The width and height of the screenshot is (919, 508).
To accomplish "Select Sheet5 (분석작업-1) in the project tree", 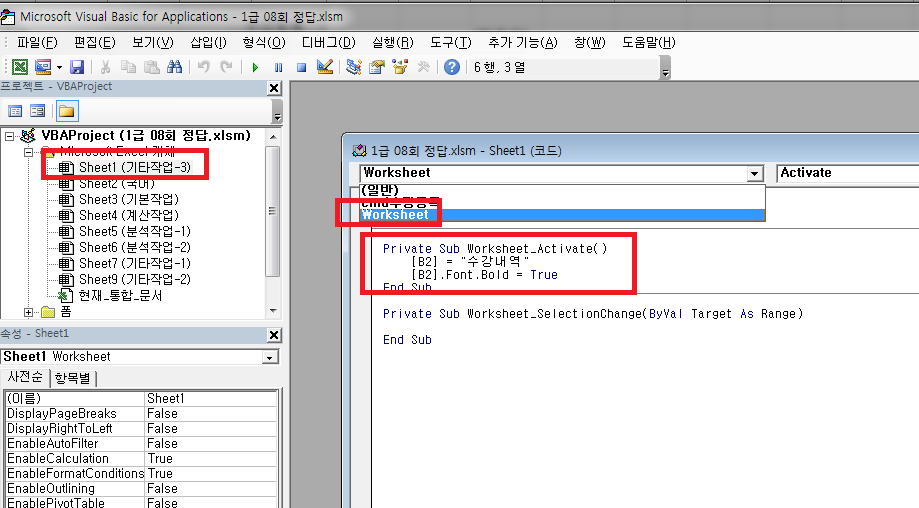I will pos(133,231).
